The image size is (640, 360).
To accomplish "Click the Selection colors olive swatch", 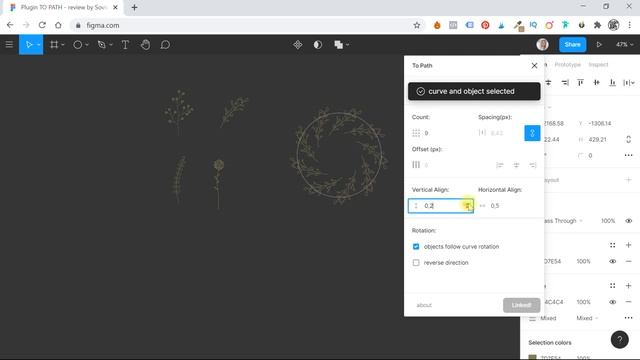I will [532, 358].
